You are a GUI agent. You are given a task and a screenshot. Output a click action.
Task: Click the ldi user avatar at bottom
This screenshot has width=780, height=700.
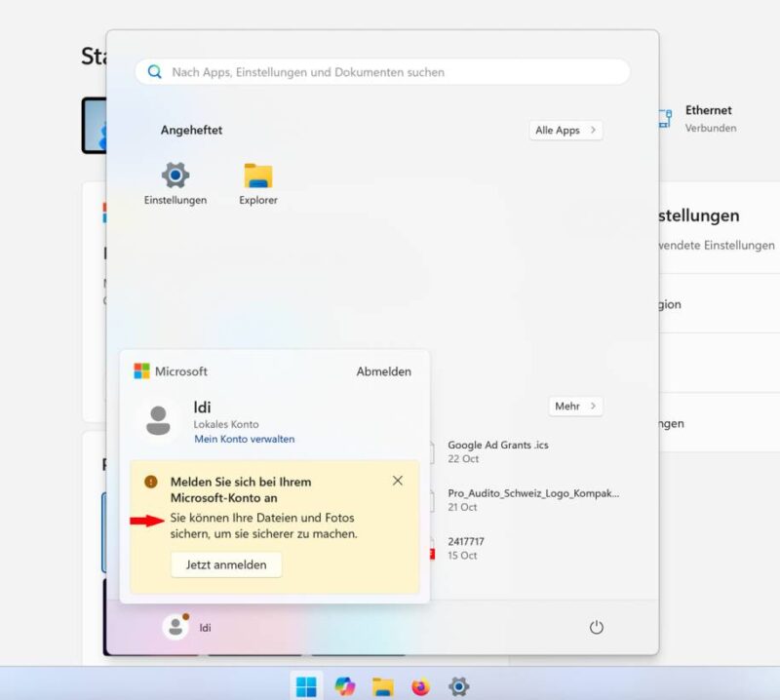tap(175, 627)
